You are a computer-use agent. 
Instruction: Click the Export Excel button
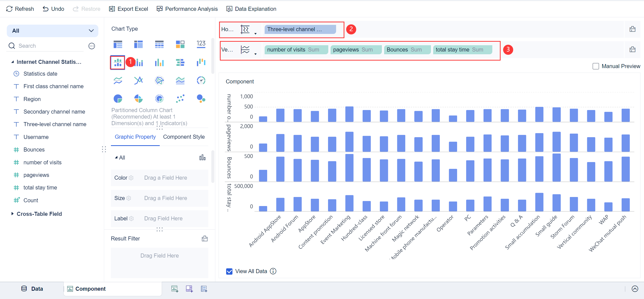(128, 9)
